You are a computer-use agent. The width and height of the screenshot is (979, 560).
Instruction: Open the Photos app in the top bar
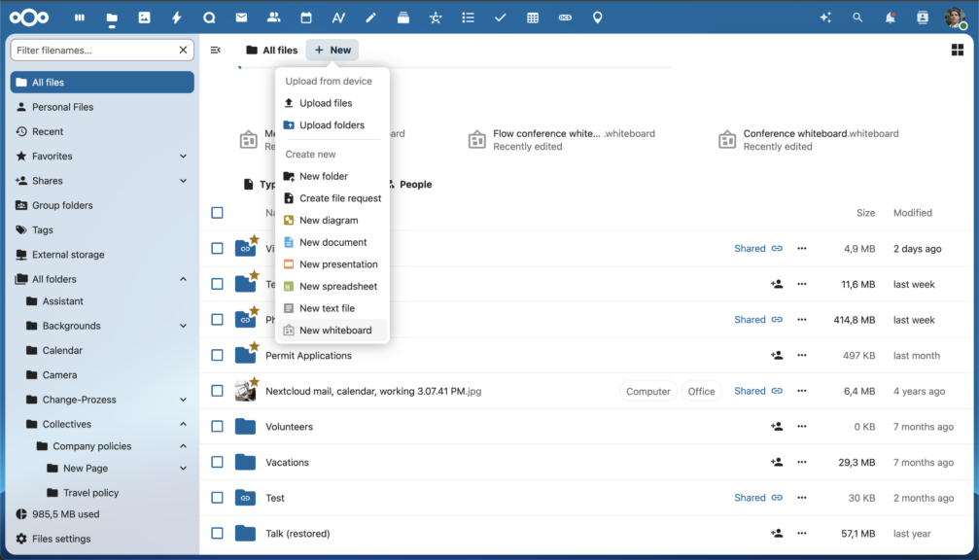144,17
